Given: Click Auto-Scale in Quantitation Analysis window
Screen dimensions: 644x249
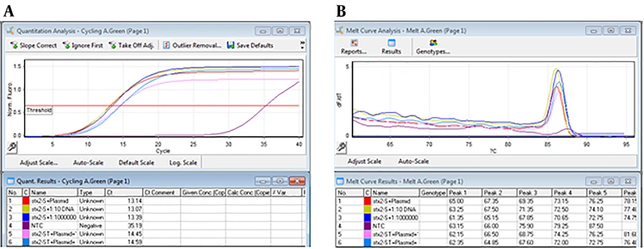Looking at the screenshot, I should (x=88, y=162).
